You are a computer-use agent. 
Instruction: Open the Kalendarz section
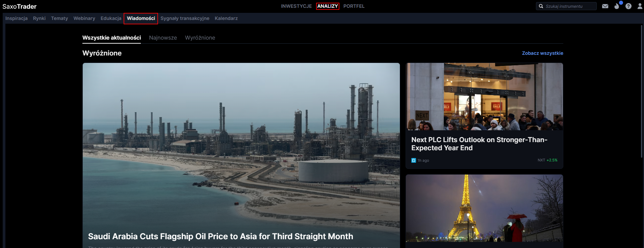click(226, 18)
